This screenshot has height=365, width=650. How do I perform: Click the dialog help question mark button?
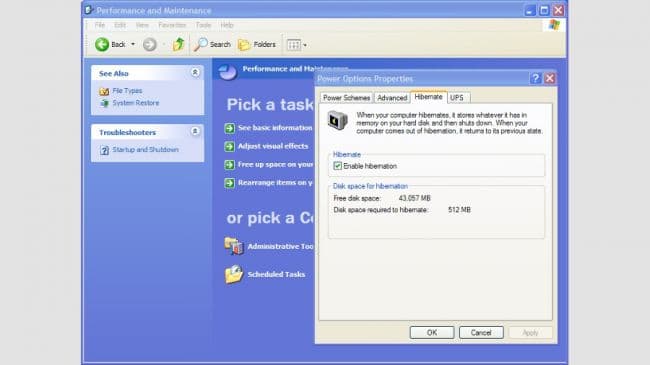(x=535, y=78)
